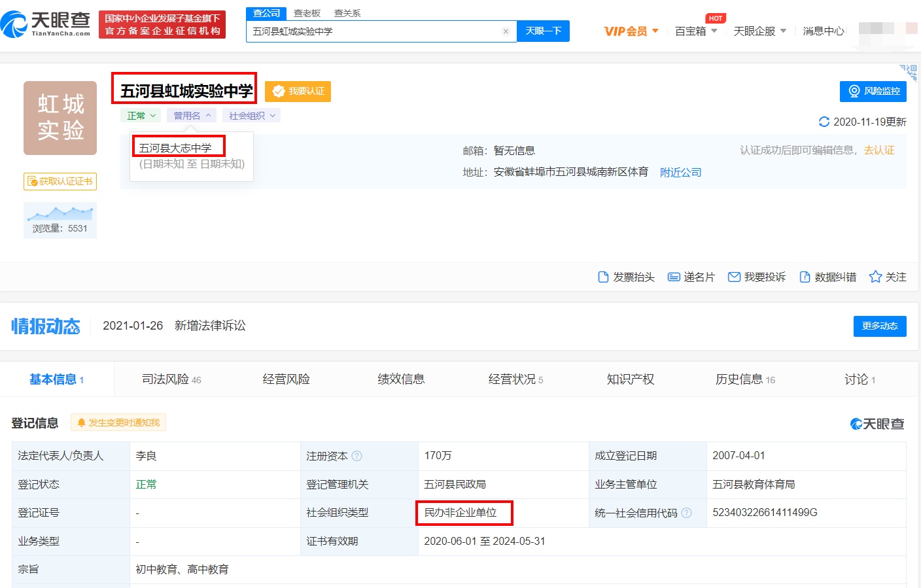Select the 查关系 search tab
The height and width of the screenshot is (588, 921).
click(347, 13)
